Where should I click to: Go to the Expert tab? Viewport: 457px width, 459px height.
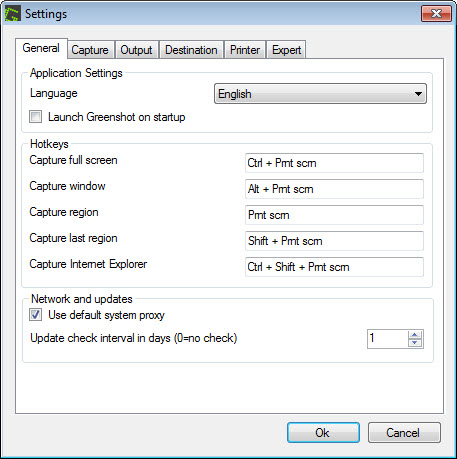pos(286,50)
